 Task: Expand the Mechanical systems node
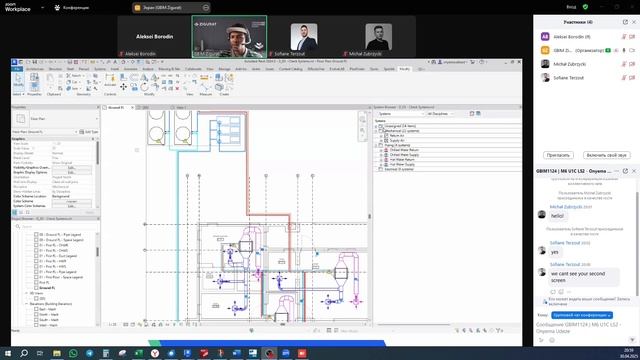(x=376, y=131)
